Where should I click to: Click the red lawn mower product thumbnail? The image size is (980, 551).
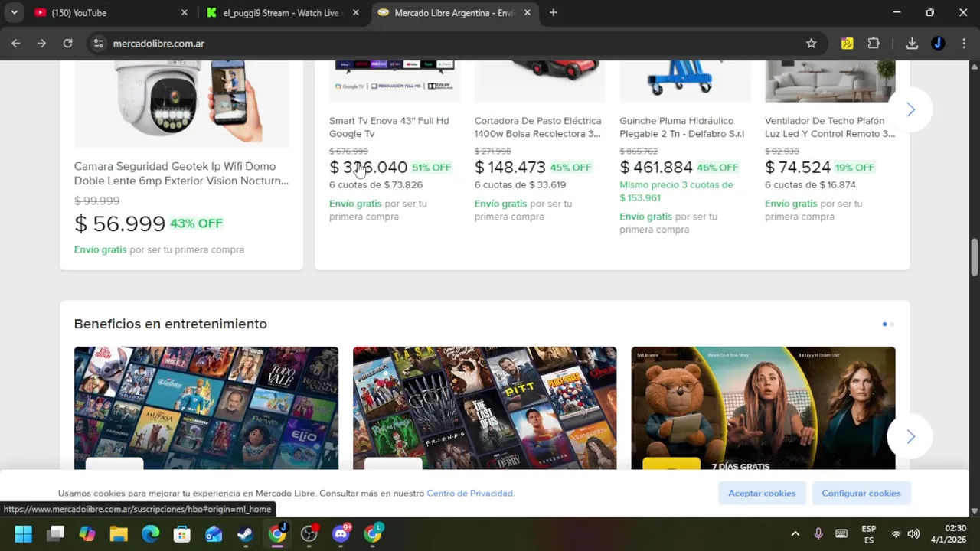coord(540,81)
